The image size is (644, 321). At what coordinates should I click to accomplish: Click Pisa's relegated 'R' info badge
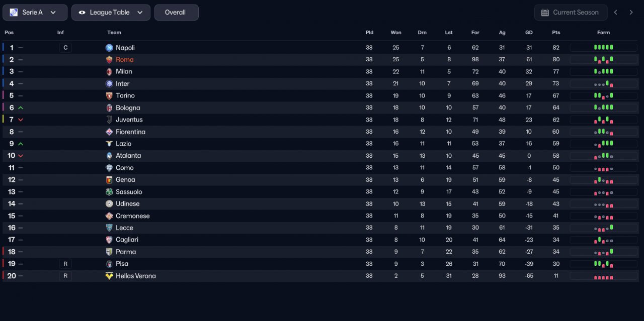click(x=65, y=264)
